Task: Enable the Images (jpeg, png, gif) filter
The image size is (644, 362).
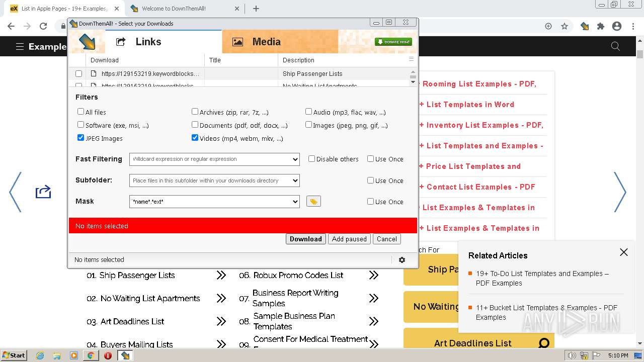Action: (308, 125)
